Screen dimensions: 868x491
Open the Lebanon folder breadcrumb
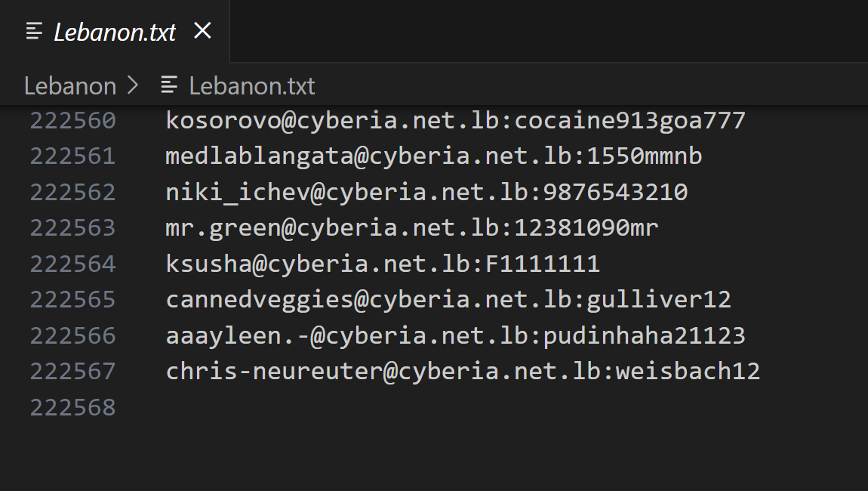[x=70, y=86]
